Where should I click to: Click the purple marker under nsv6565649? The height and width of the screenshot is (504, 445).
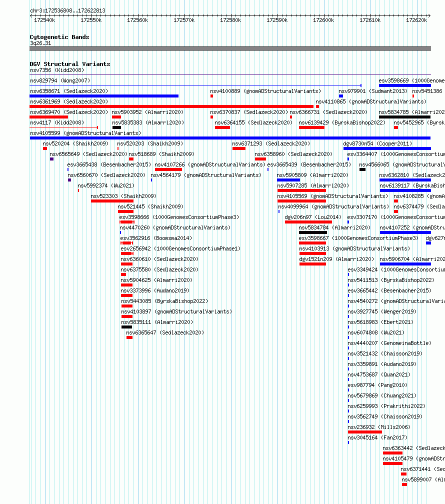click(51, 159)
